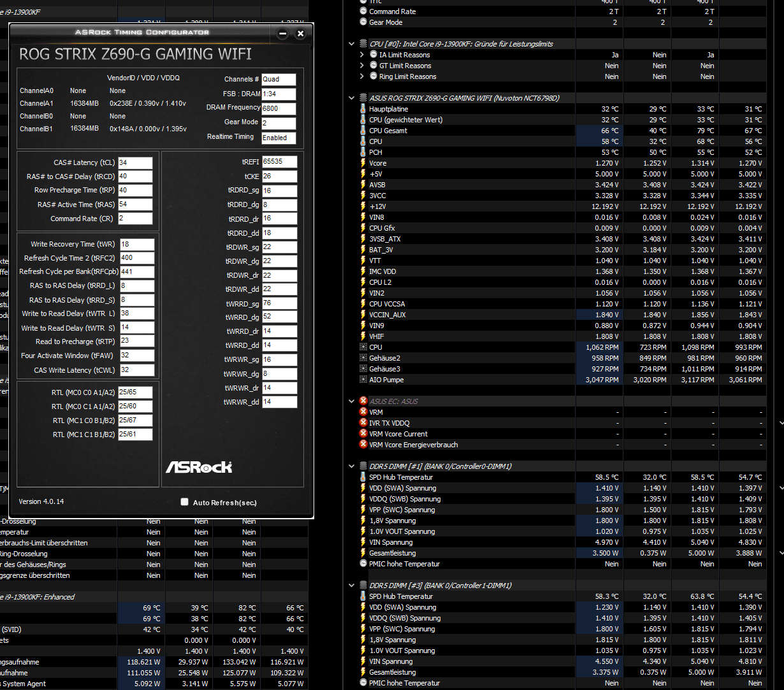Screen dimensions: 784x690
Task: Select the tCKE value 26 field
Action: tap(279, 176)
